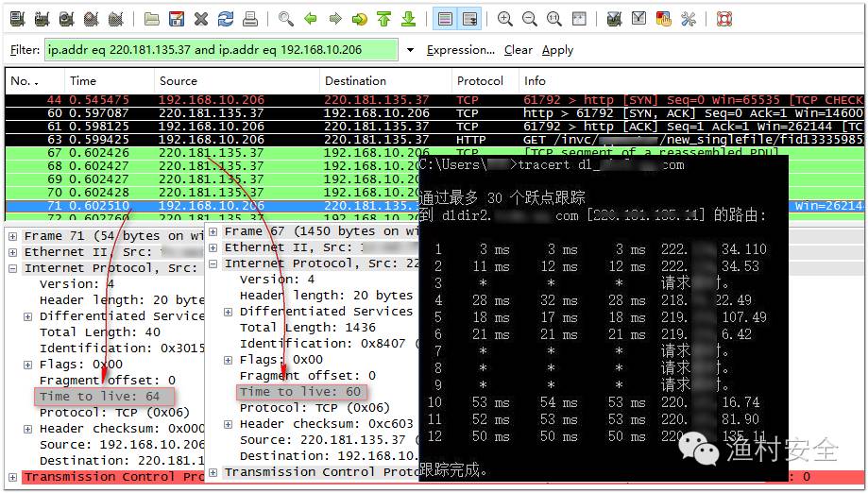Toggle auto-scroll in live capture button
Screen dimensions: 868x493
click(469, 19)
